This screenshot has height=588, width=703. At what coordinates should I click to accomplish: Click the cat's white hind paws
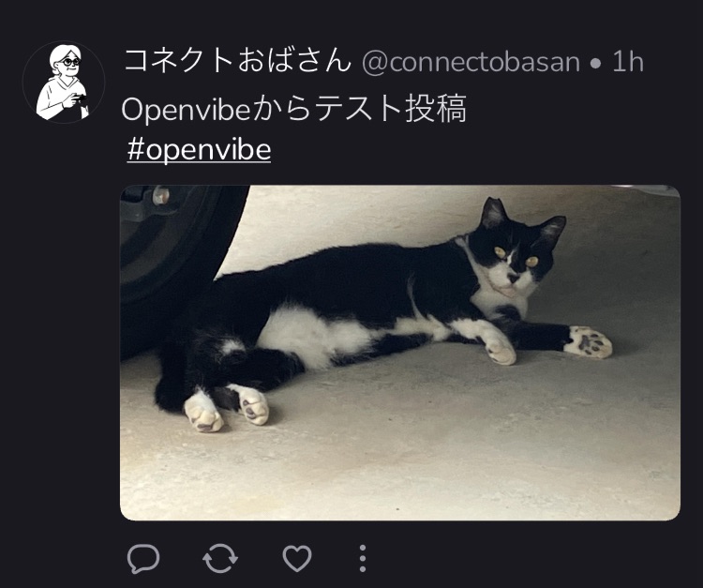[x=226, y=408]
